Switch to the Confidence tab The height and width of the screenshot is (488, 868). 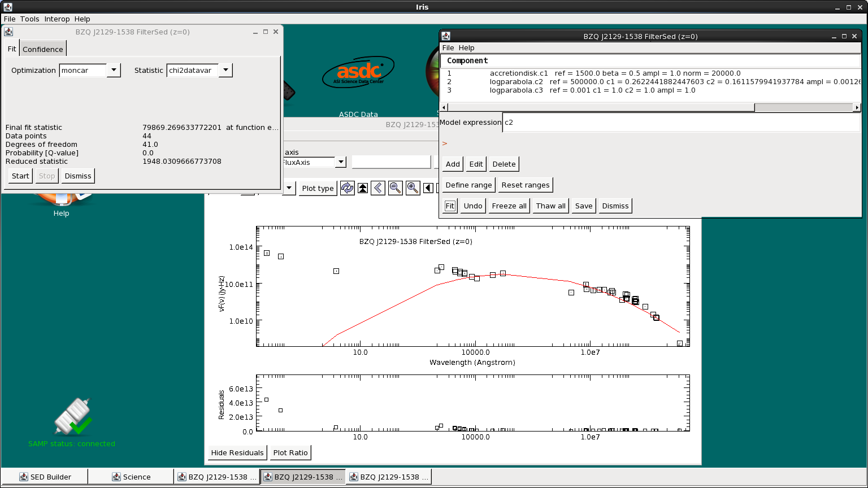click(43, 49)
